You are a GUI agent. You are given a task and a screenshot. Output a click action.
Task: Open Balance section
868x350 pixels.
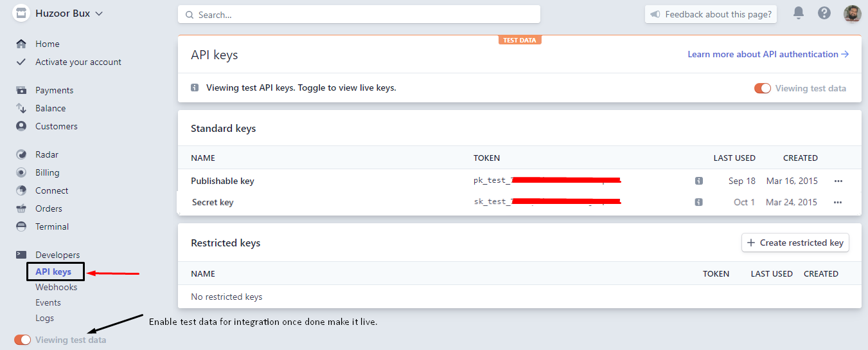tap(51, 108)
